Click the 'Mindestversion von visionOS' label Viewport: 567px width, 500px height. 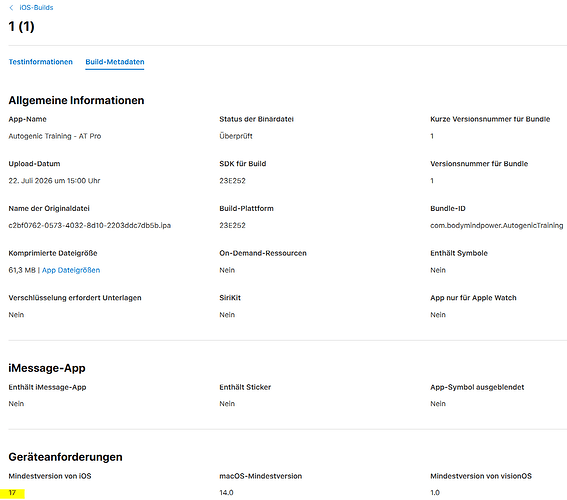pos(481,476)
